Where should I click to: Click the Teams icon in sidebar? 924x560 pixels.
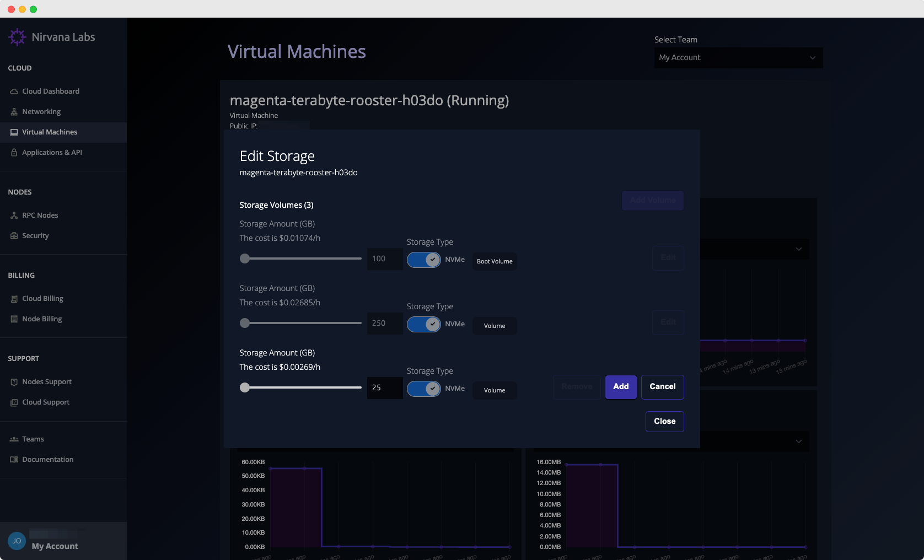(14, 439)
